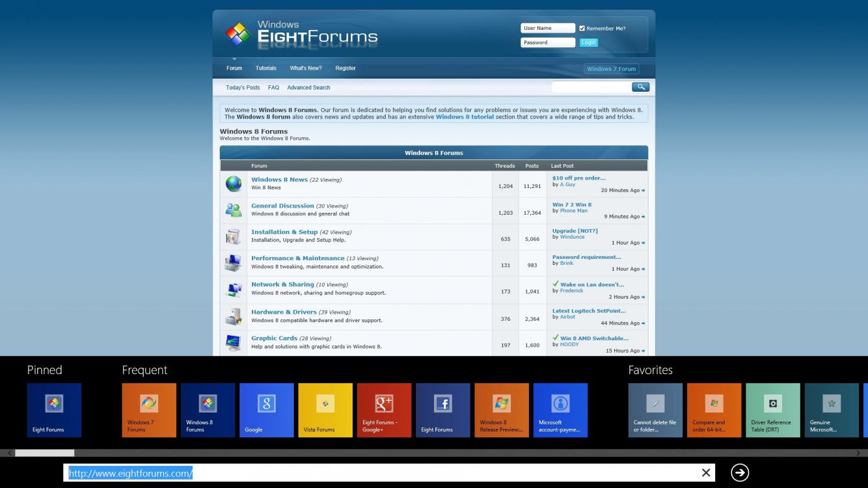Go to last post arrow in General Discussion row
868x488 pixels.
coord(644,217)
